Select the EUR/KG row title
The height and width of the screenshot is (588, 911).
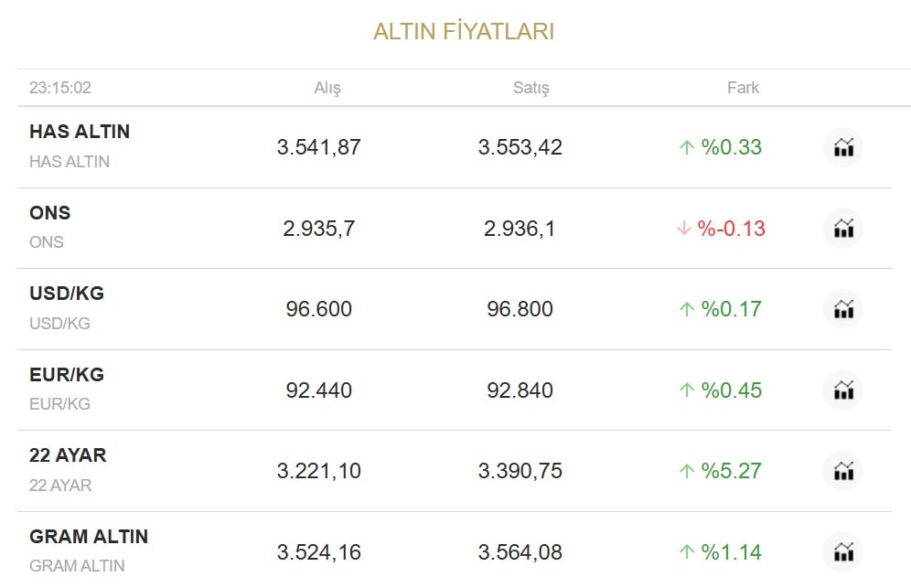(x=67, y=375)
